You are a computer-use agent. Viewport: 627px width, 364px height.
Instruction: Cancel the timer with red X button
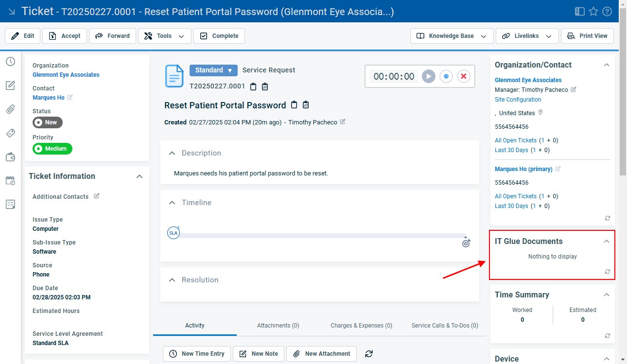tap(464, 76)
